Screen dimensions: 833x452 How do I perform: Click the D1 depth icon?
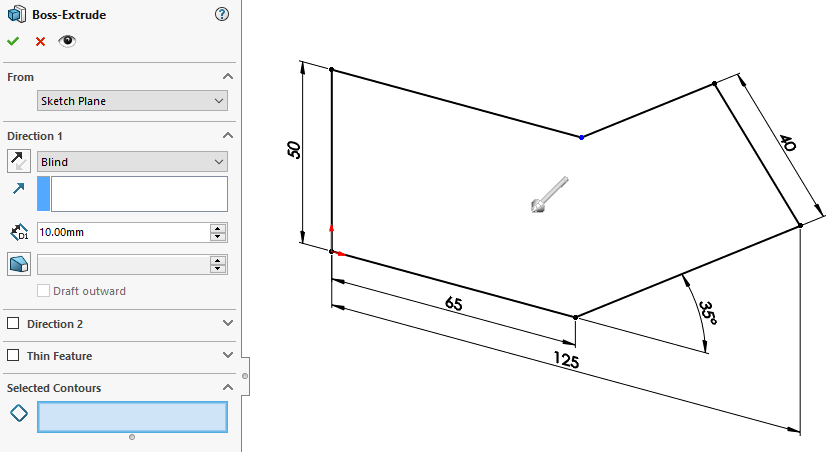coord(19,232)
